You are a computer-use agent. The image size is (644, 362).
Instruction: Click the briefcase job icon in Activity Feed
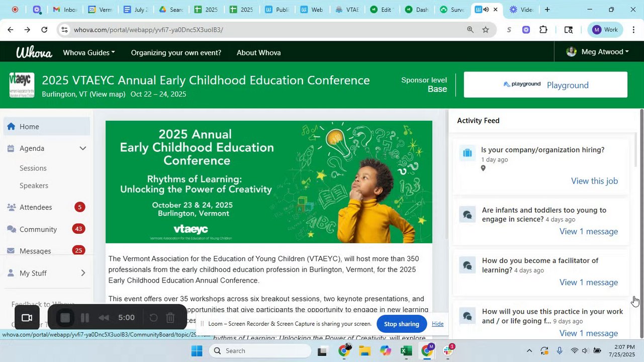click(x=467, y=153)
